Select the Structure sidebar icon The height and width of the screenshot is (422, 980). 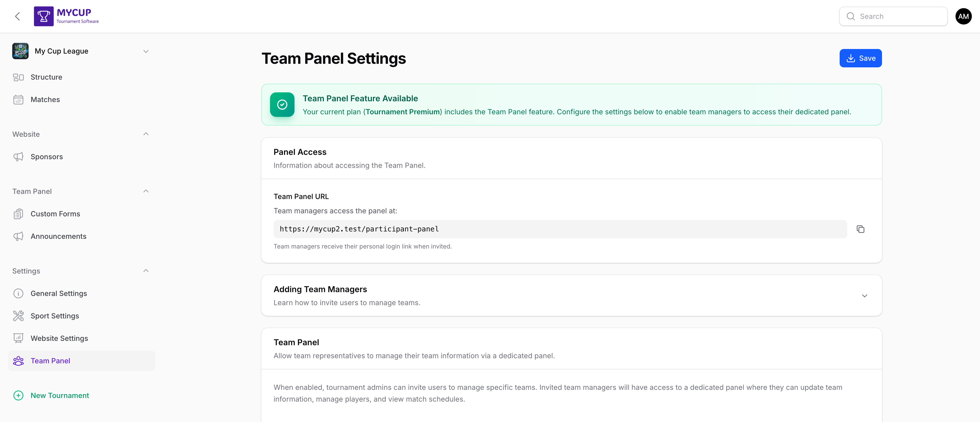(x=18, y=77)
